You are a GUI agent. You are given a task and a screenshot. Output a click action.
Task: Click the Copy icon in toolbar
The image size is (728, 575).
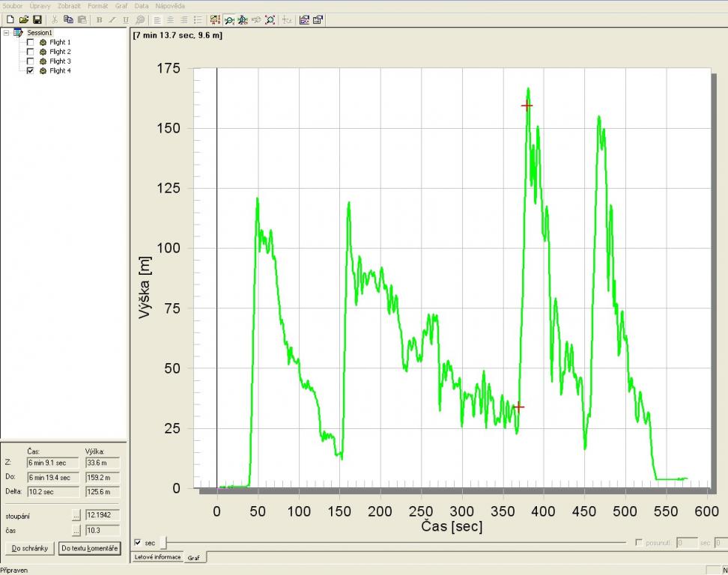coord(68,19)
